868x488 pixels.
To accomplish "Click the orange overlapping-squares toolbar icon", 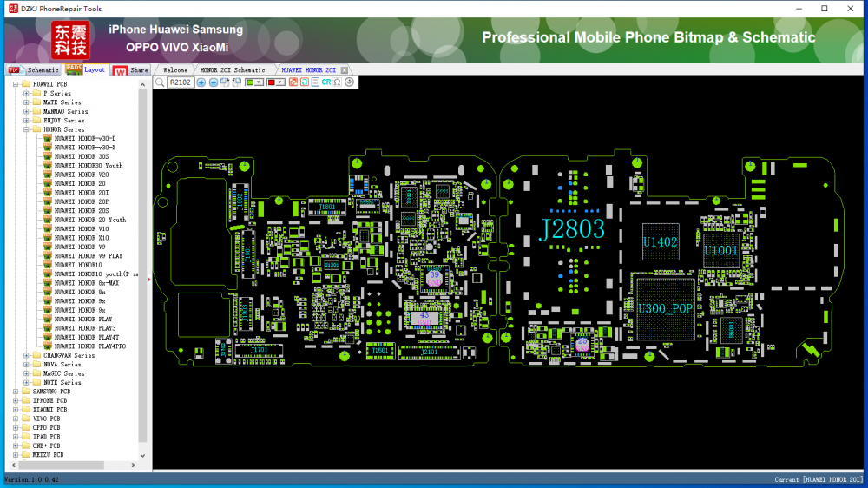I will (293, 82).
